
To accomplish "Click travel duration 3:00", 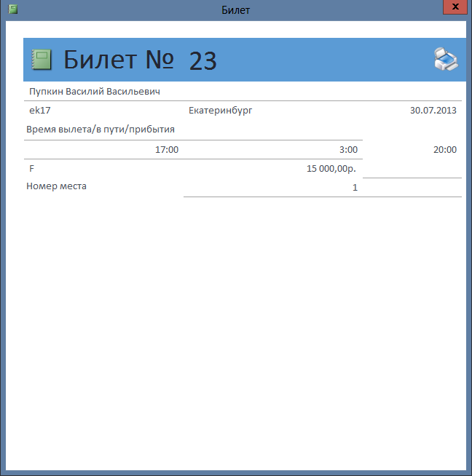I will tap(348, 150).
